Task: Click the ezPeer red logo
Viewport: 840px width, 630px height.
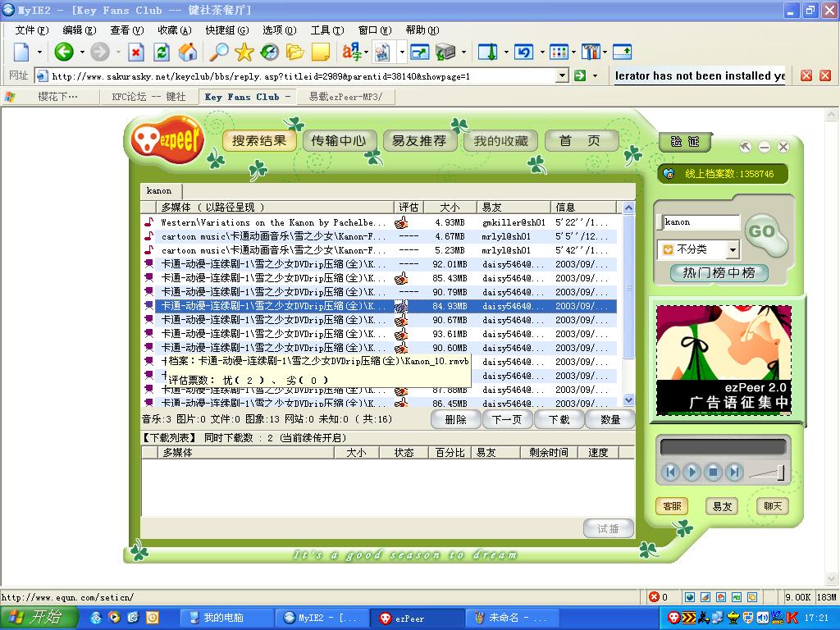Action: (167, 139)
